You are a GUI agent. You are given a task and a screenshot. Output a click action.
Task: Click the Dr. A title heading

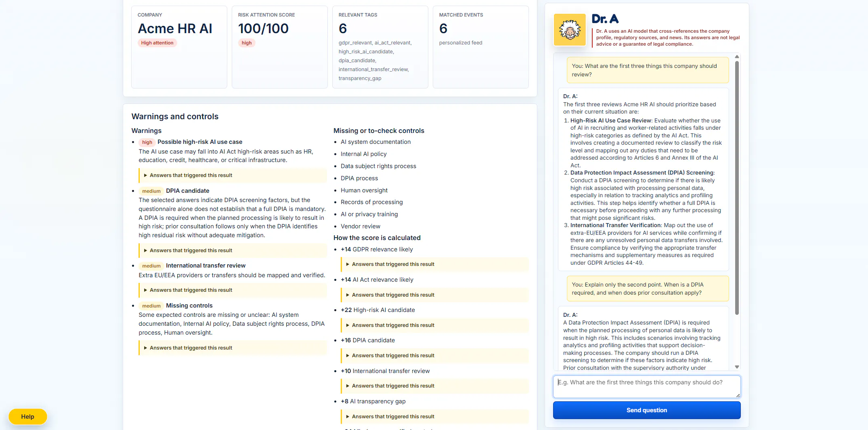(605, 19)
